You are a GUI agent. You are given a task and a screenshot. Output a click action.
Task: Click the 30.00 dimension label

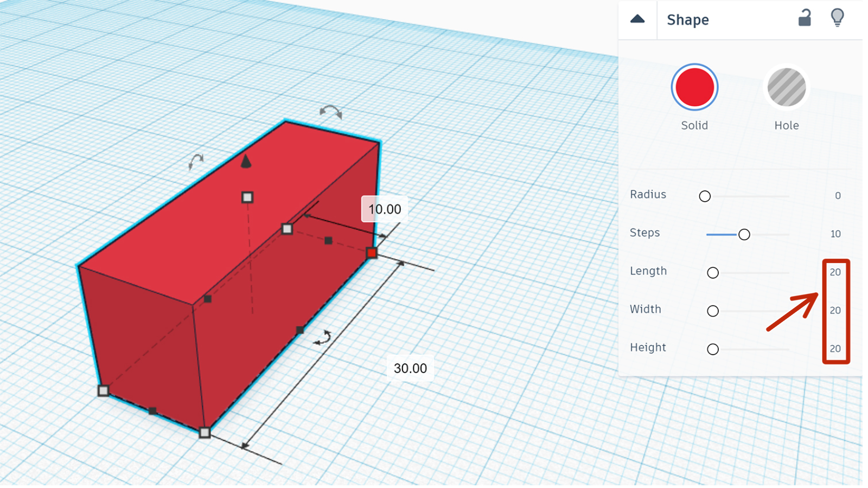[410, 368]
